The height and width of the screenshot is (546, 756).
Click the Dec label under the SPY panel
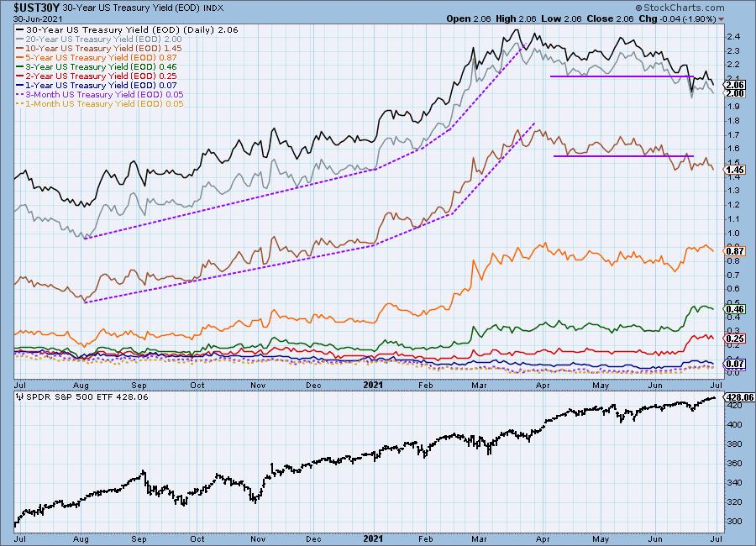click(313, 538)
